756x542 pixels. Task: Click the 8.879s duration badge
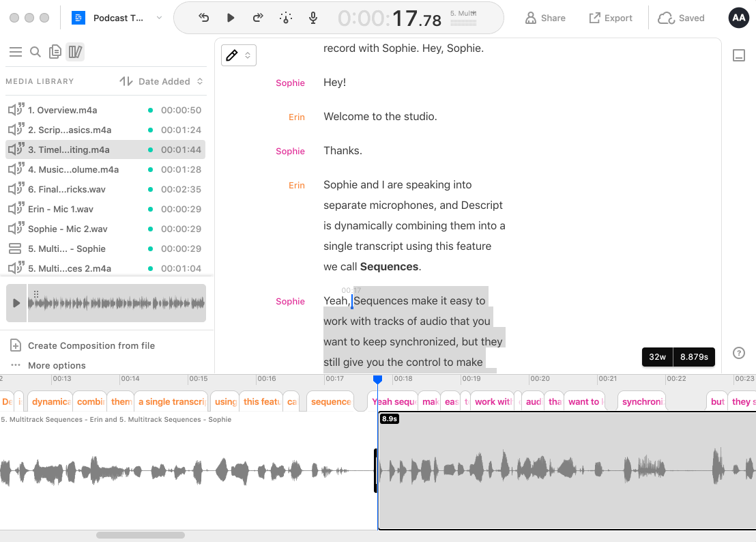coord(694,357)
